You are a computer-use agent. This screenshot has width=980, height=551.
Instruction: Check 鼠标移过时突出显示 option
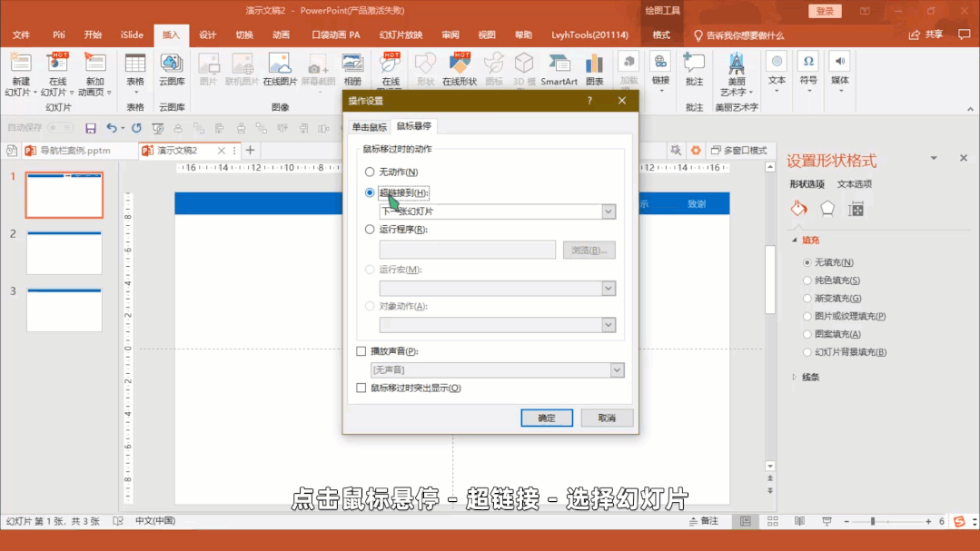coord(361,389)
